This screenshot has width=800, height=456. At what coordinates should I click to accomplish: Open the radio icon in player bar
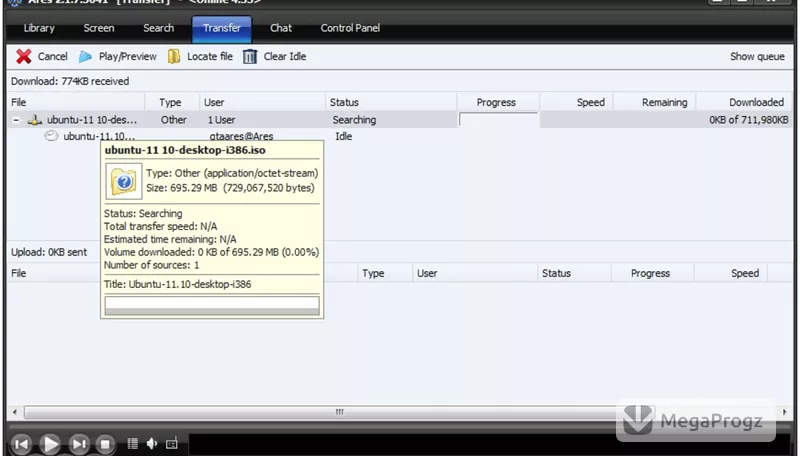pos(171,444)
